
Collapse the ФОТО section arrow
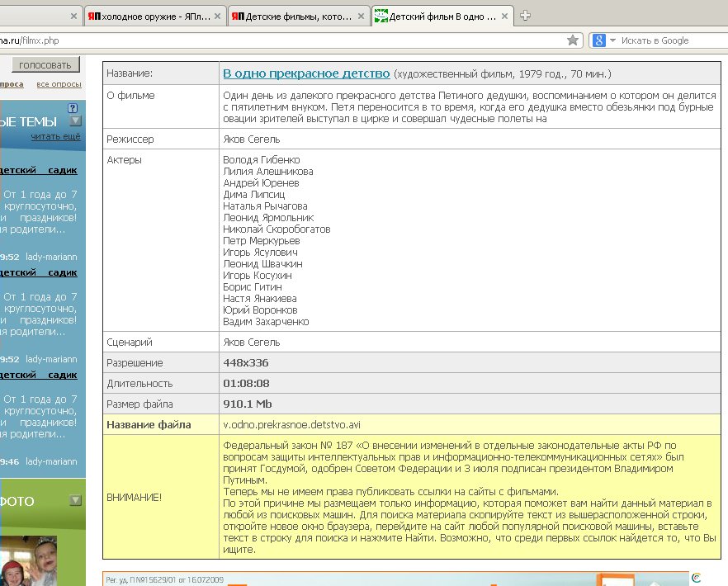pos(75,500)
